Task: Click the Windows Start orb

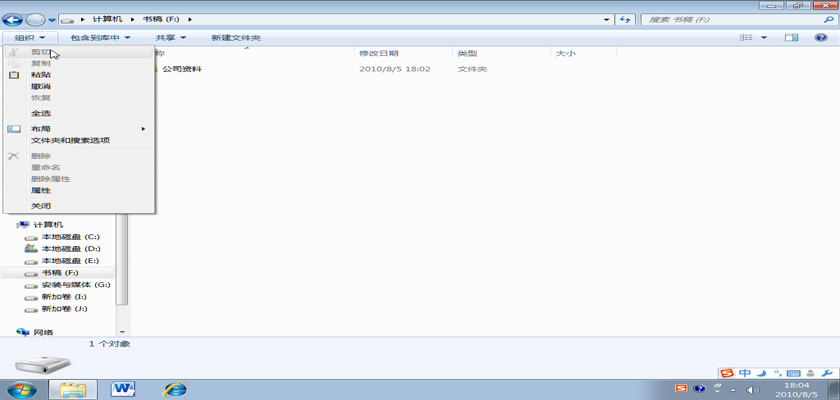Action: pyautogui.click(x=23, y=388)
